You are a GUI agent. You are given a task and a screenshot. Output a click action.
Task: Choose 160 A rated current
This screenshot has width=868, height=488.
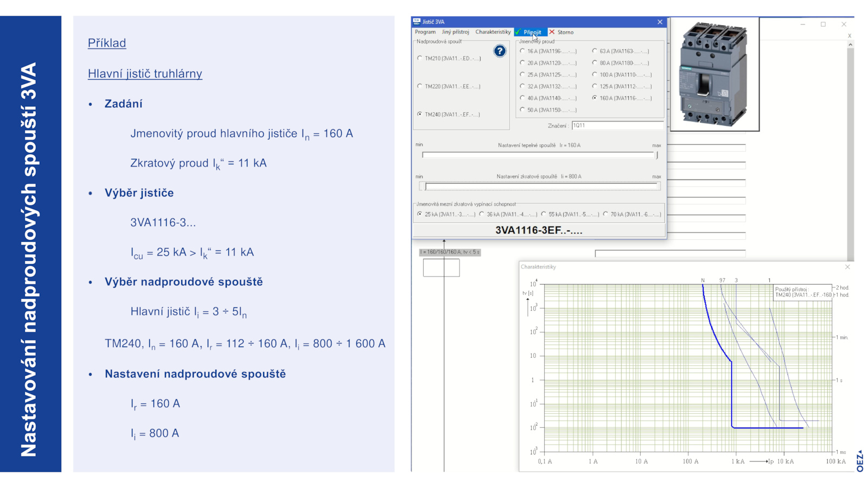[x=622, y=98]
